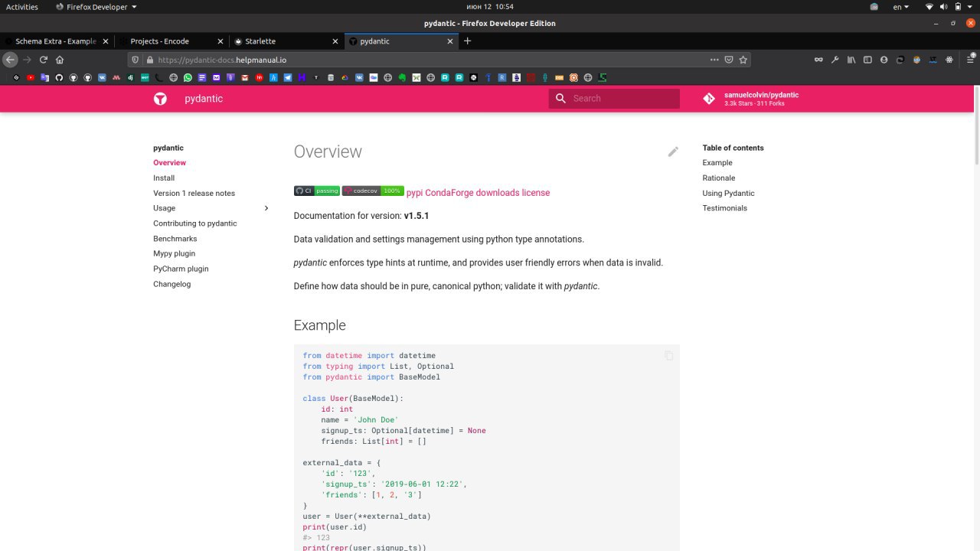Image resolution: width=980 pixels, height=551 pixels.
Task: Open Firefox developer tools wrench
Action: pos(835,60)
